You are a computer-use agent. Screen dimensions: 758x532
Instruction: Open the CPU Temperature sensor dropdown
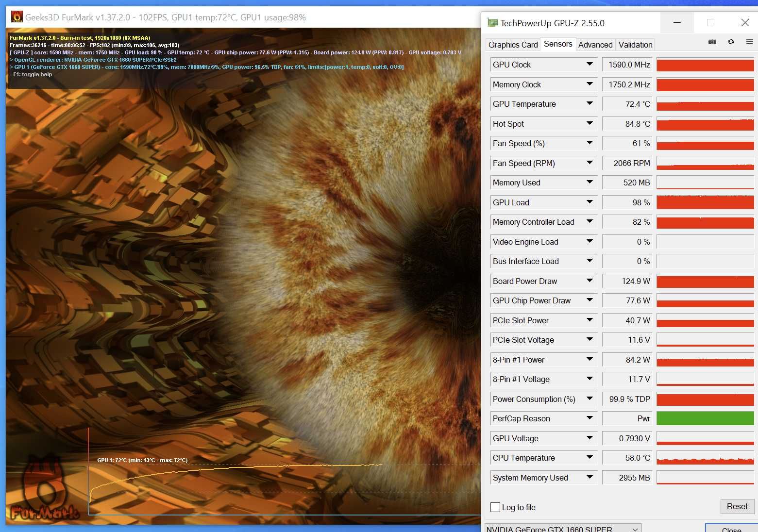pyautogui.click(x=590, y=458)
